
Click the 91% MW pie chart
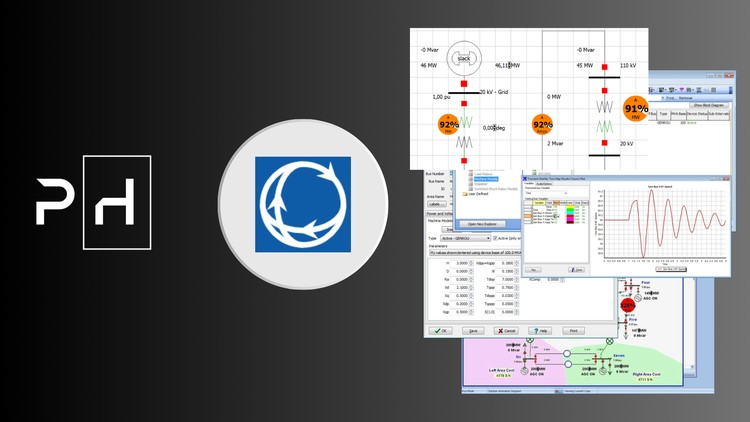point(636,109)
